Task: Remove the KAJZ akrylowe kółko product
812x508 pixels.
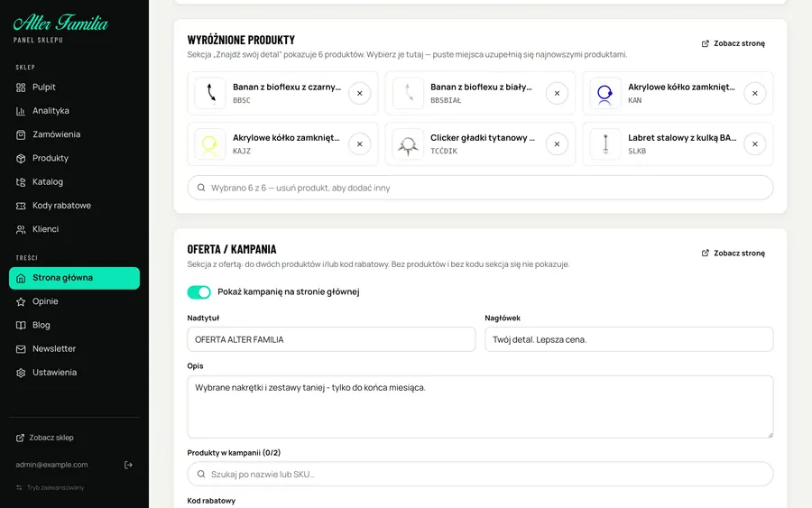Action: tap(359, 144)
